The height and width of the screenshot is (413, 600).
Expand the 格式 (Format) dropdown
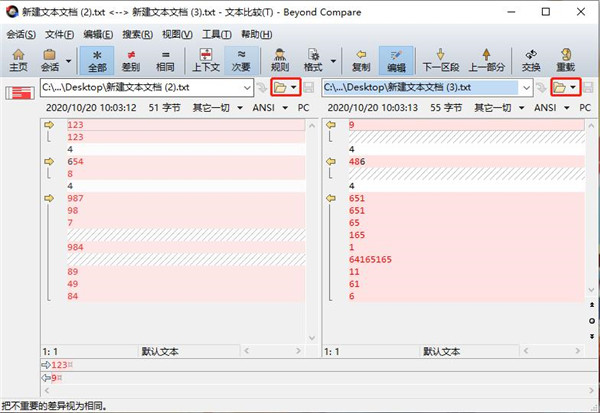330,60
